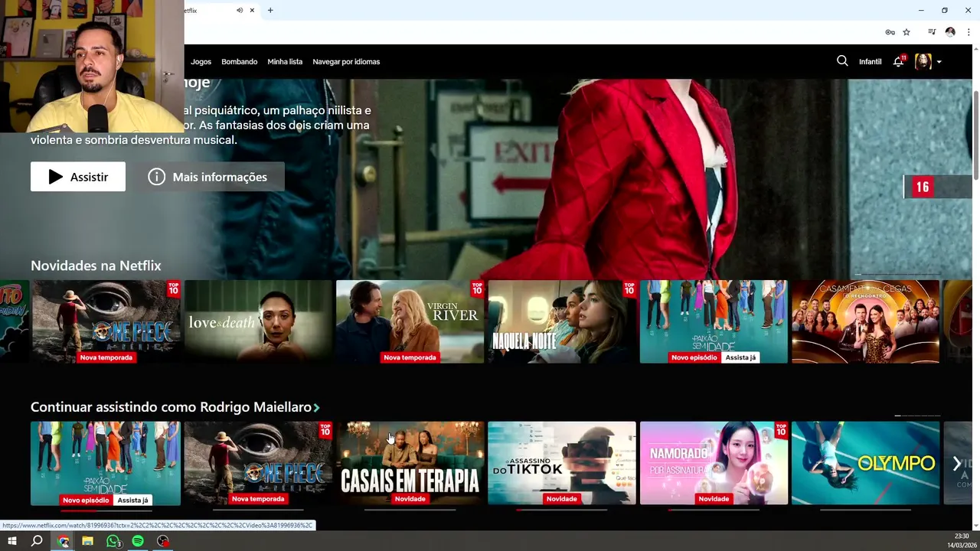Screen dimensions: 980x551
Task: Advance continue watching row with right arrow
Action: (x=956, y=463)
